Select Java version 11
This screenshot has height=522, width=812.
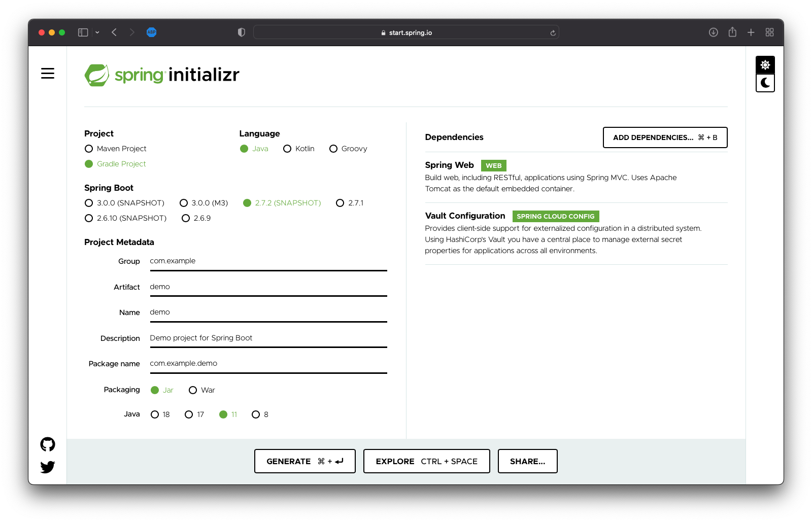(x=228, y=414)
